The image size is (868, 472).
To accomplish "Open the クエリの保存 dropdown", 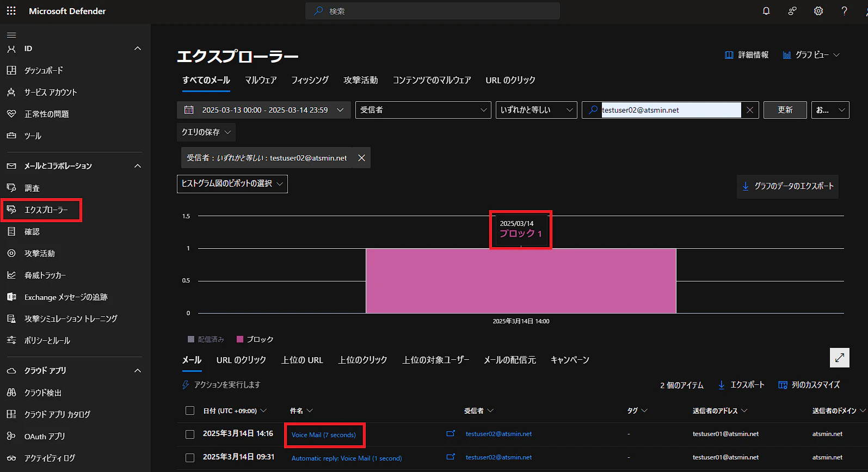I will pyautogui.click(x=206, y=132).
